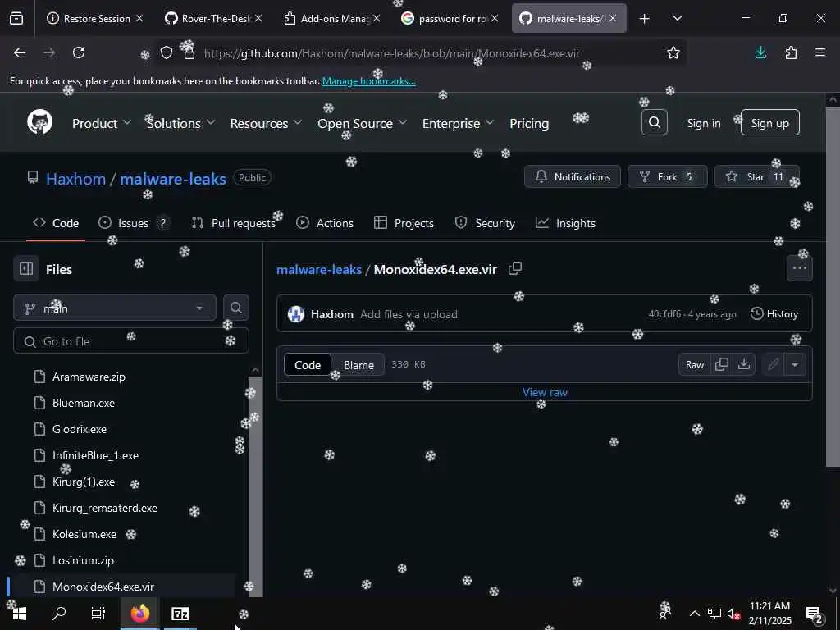
Task: Reload the current page
Action: coord(79,52)
